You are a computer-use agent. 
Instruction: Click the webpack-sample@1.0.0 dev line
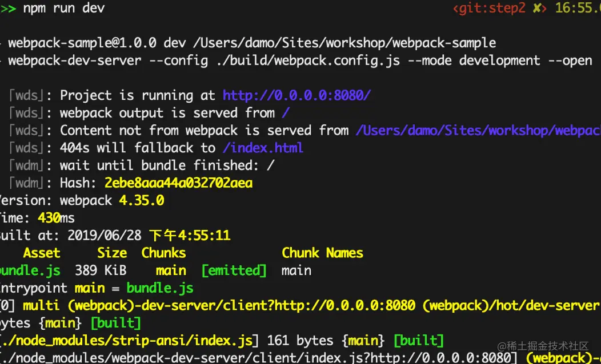252,43
